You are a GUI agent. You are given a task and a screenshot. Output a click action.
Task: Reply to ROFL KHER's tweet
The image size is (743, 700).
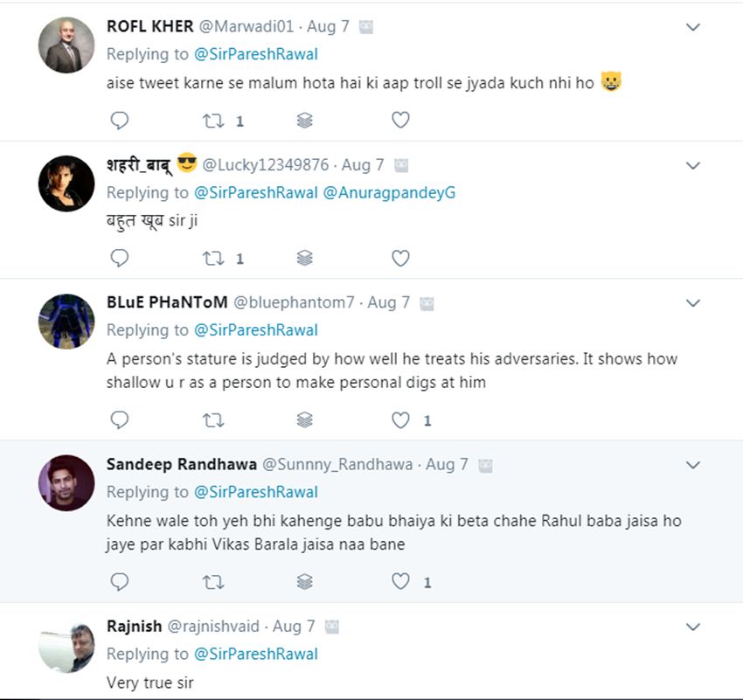pyautogui.click(x=121, y=121)
